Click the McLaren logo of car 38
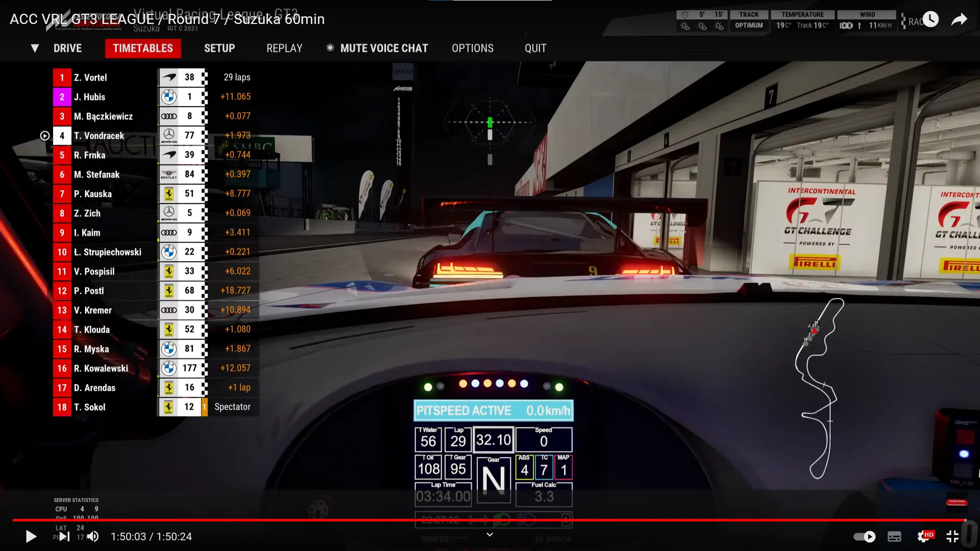Image resolution: width=980 pixels, height=551 pixels. pos(169,78)
